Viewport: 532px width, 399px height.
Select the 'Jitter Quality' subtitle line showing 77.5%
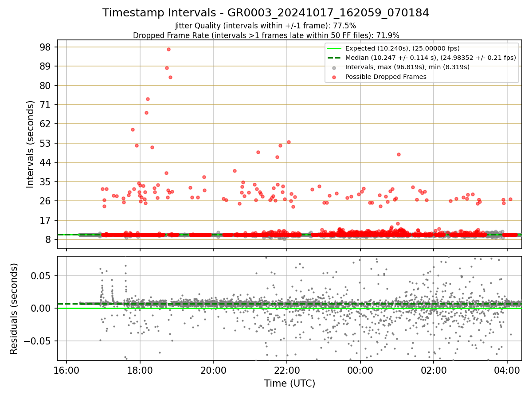coord(266,26)
